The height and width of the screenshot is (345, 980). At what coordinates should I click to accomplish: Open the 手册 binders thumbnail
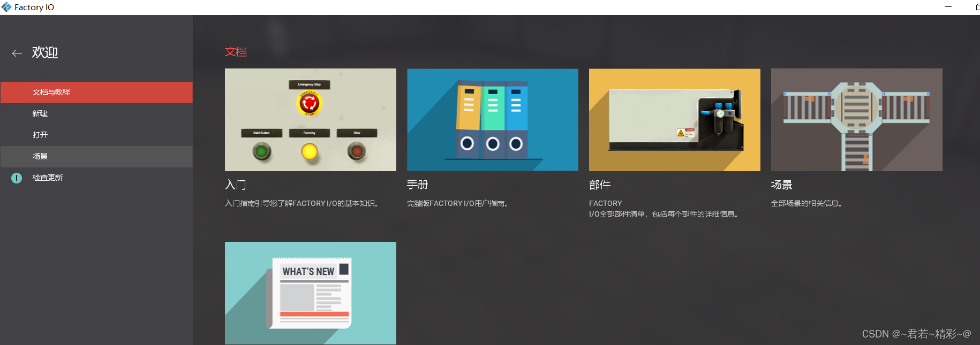pyautogui.click(x=493, y=120)
